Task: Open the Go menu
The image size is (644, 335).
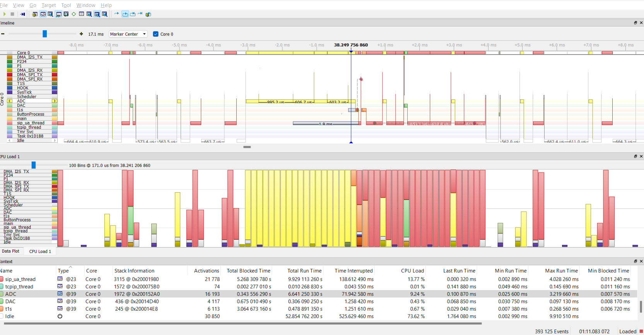Action: point(33,5)
